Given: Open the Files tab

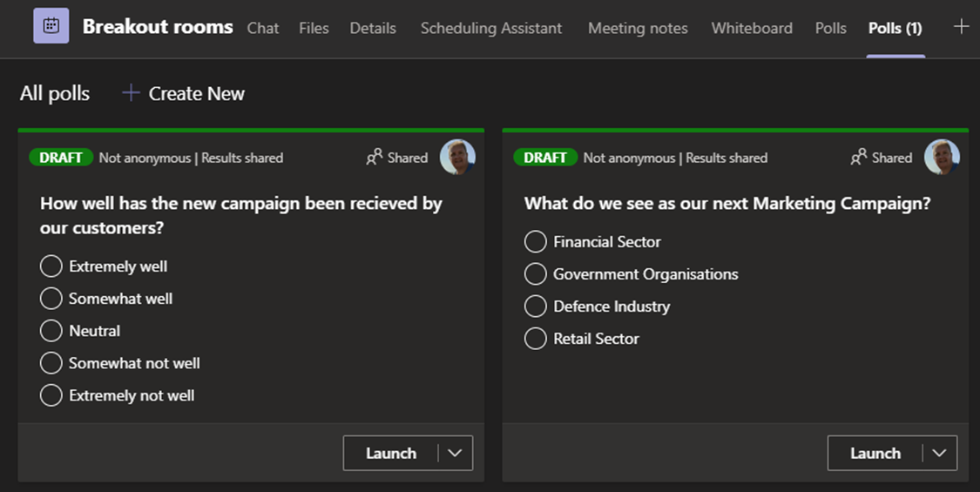Looking at the screenshot, I should (314, 28).
